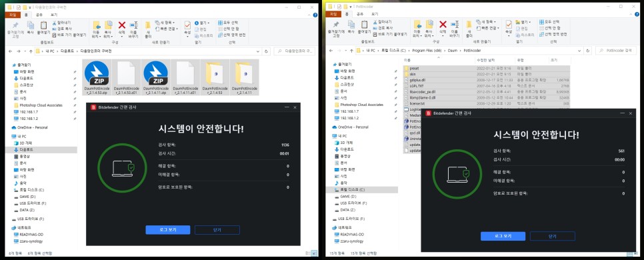644x260 pixels.
Task: Click 이름 바꾸기 in PotEncoder window ribbon
Action: [455, 28]
